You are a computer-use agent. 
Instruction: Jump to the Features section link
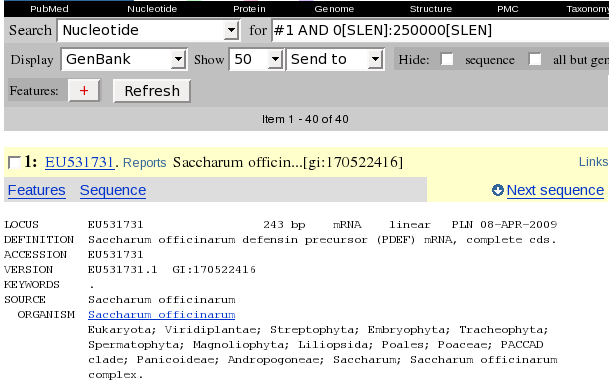click(37, 190)
